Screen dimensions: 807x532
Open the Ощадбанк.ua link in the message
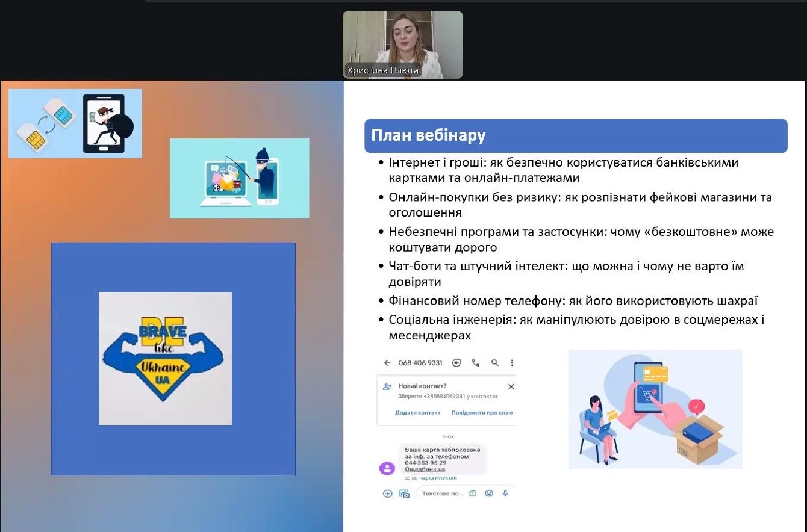pyautogui.click(x=425, y=469)
